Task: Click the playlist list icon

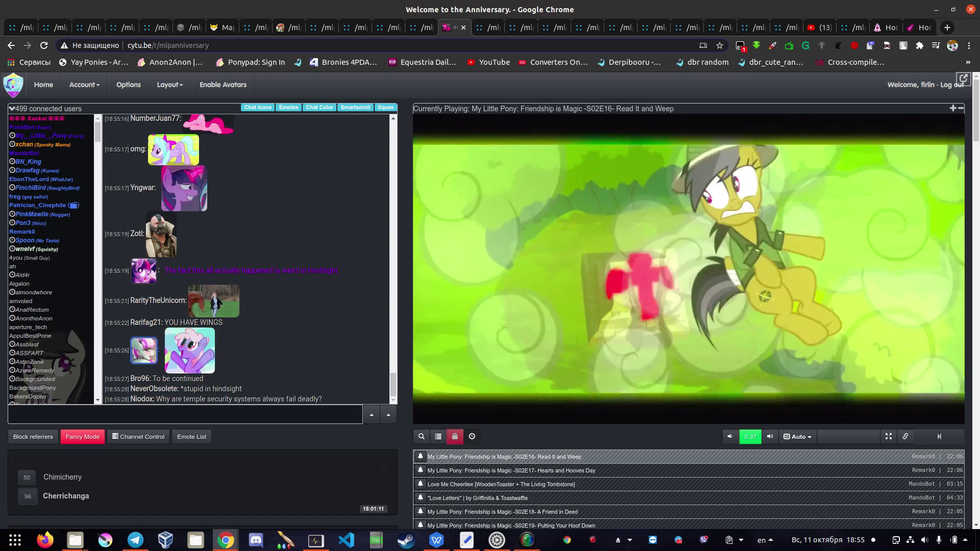Action: [x=438, y=436]
